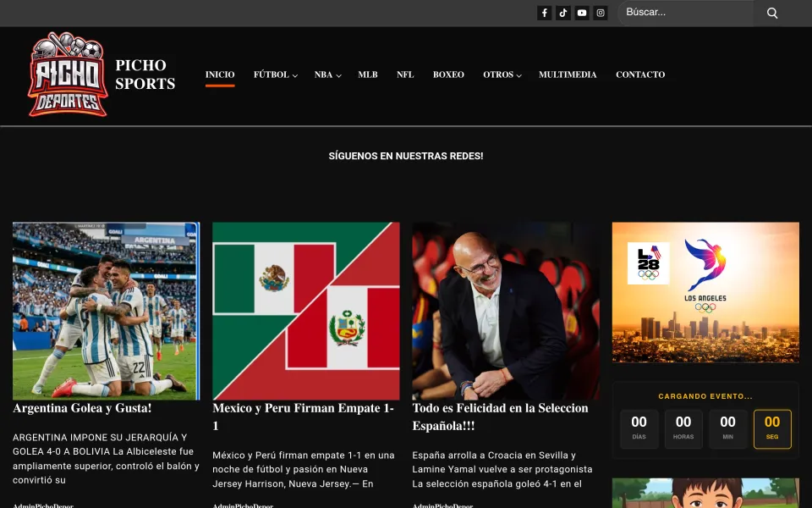Click the Los Angeles LA28 Olympics banner

coord(705,292)
